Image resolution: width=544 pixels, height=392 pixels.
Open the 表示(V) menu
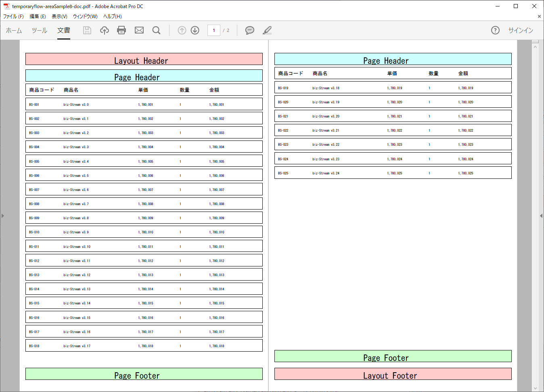tap(59, 17)
